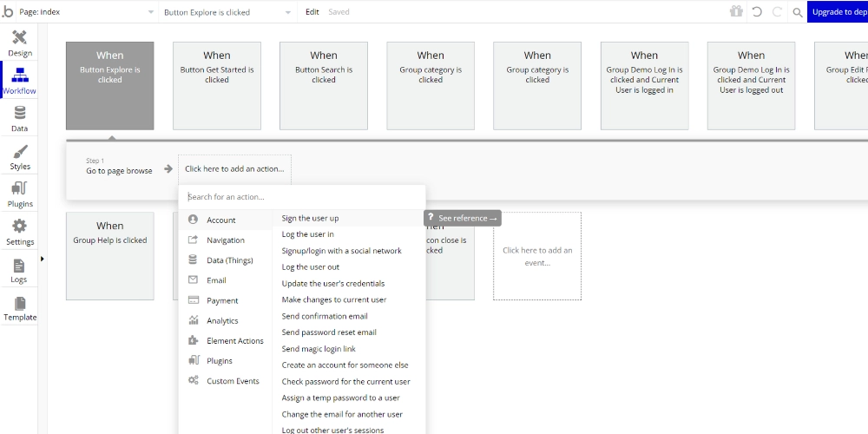Screen dimensions: 868x434
Task: Click the Edit menu in top bar
Action: pos(312,11)
